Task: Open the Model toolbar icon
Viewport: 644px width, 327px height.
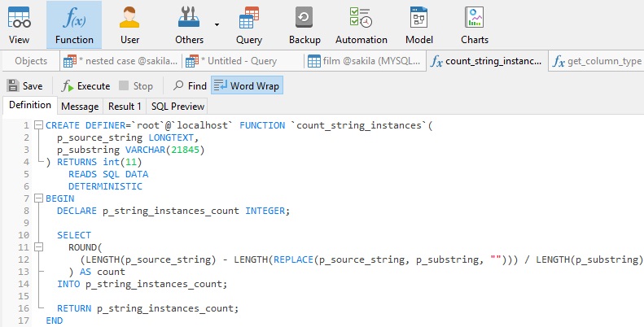Action: 419,25
